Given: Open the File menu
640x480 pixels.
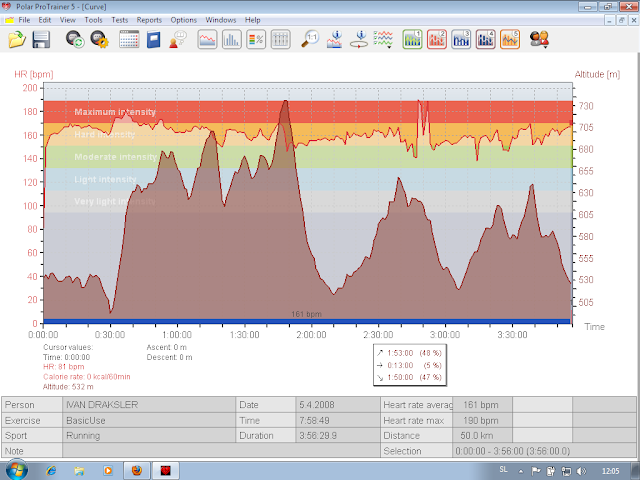Looking at the screenshot, I should (24, 20).
